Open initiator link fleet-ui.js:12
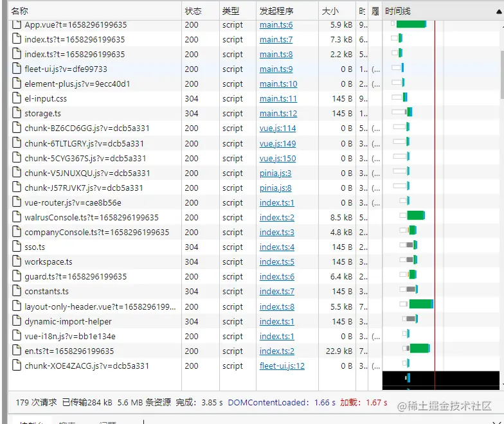Viewport: 504px width, 424px height. (282, 366)
